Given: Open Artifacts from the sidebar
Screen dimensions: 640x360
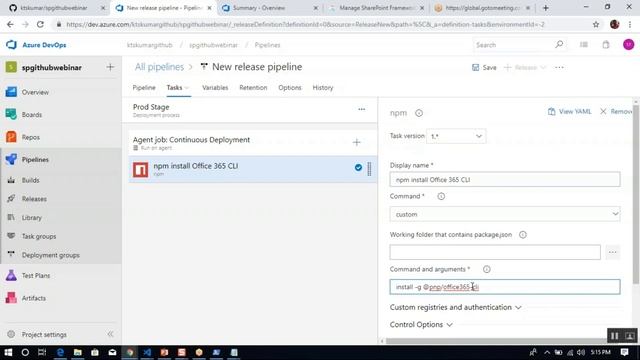Looking at the screenshot, I should [x=34, y=298].
